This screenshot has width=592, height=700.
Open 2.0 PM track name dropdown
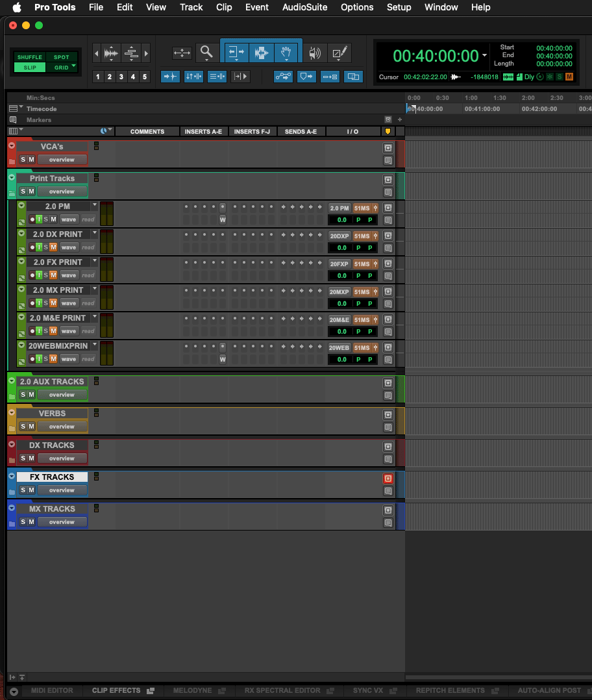coord(95,205)
